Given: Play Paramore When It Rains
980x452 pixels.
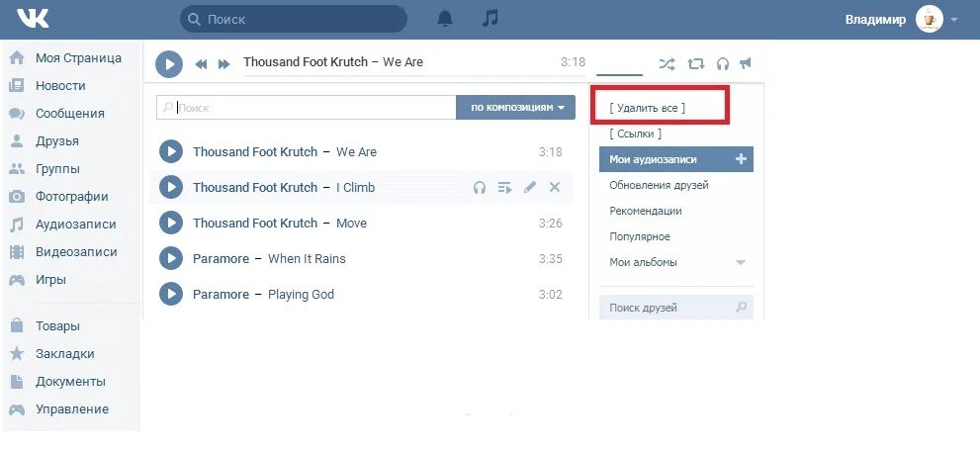Looking at the screenshot, I should pyautogui.click(x=171, y=258).
